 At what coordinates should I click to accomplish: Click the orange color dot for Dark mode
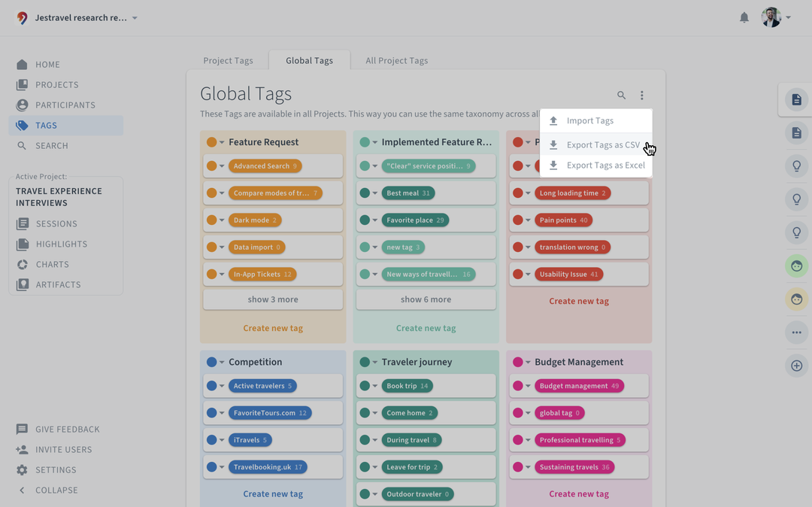(x=212, y=220)
